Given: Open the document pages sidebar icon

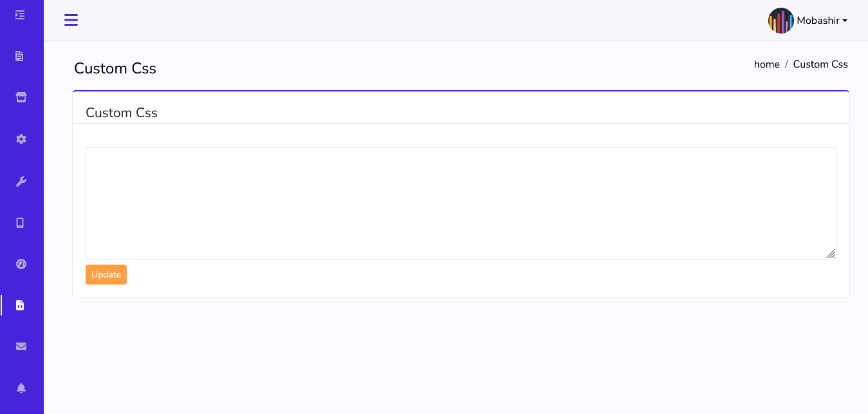Looking at the screenshot, I should pyautogui.click(x=20, y=56).
